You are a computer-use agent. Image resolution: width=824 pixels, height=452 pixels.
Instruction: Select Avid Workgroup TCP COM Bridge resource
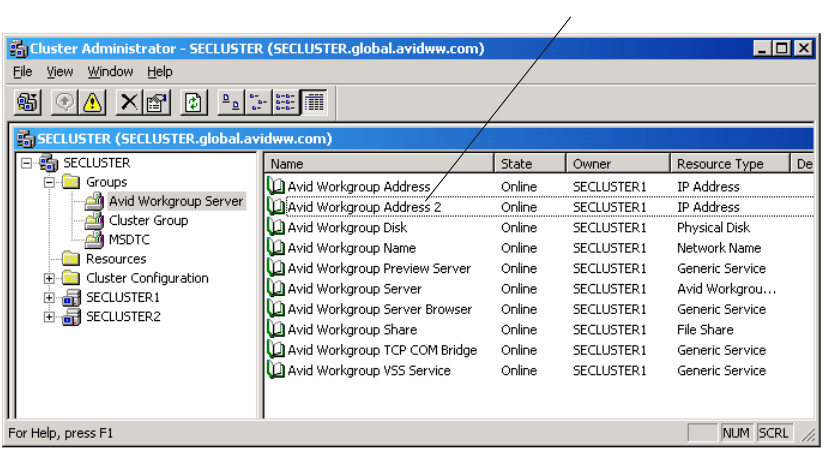382,350
